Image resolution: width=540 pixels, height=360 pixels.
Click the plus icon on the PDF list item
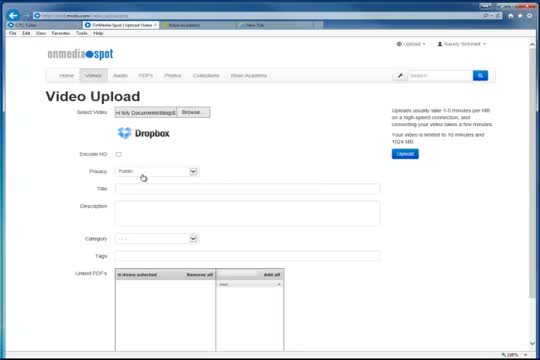[279, 284]
